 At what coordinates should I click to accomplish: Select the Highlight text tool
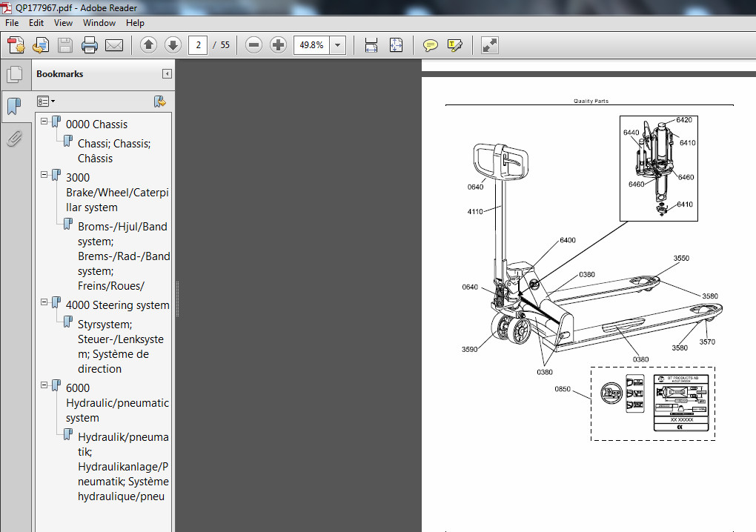click(x=454, y=45)
